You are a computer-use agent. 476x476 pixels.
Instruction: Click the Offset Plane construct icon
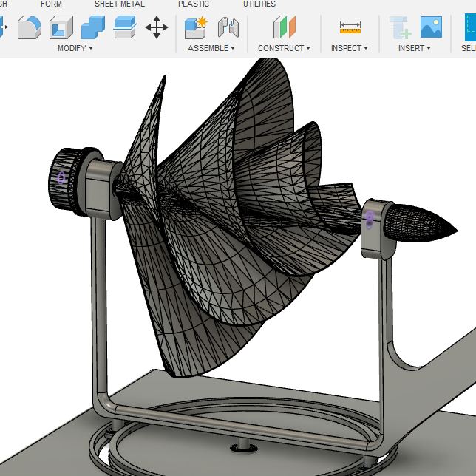coord(285,27)
